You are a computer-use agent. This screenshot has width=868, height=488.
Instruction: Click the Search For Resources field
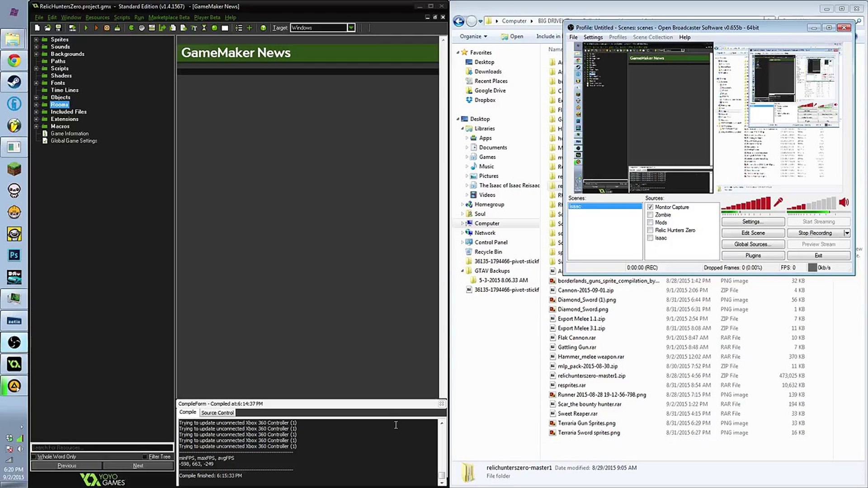click(102, 448)
